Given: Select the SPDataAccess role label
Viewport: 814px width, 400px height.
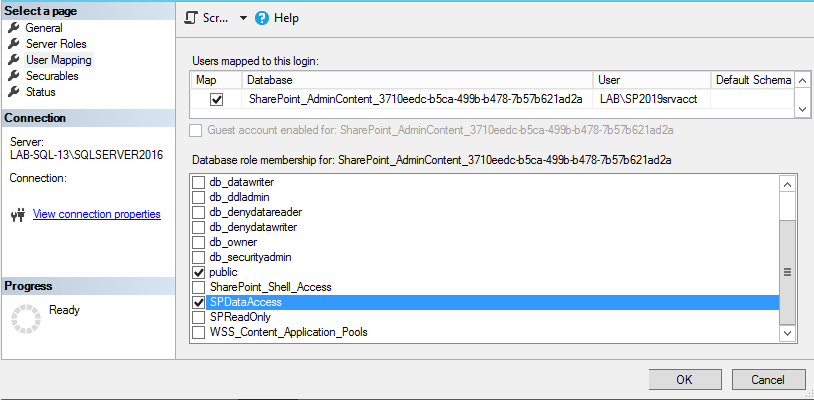Looking at the screenshot, I should point(246,302).
